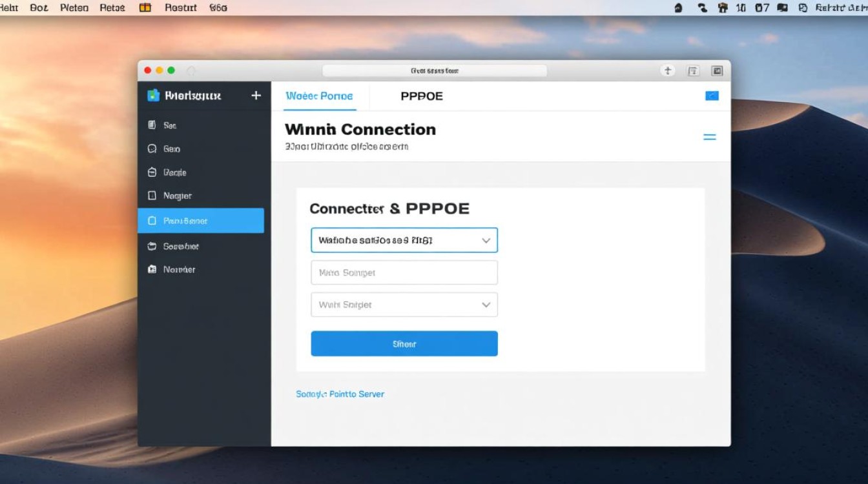
Task: Click the middle text input in form
Action: pos(404,272)
